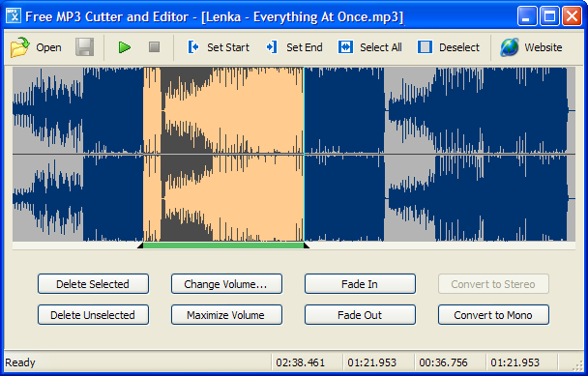Click the app icon in title bar
Screen dimensions: 588x376
14,16
